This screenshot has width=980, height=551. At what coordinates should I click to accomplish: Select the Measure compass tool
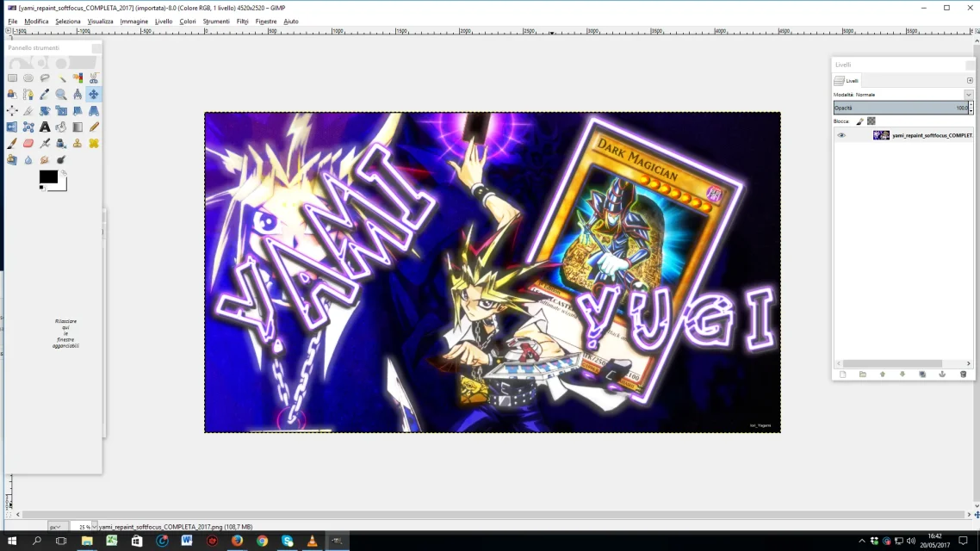click(78, 95)
